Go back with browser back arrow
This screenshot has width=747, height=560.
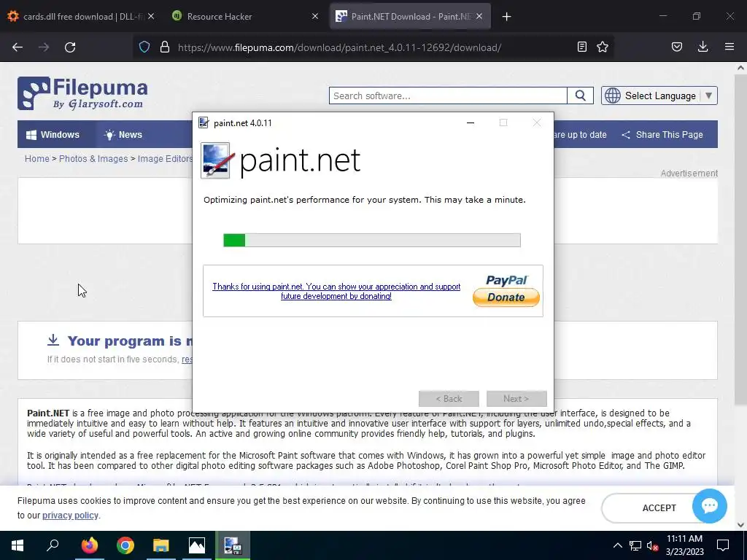(x=18, y=47)
